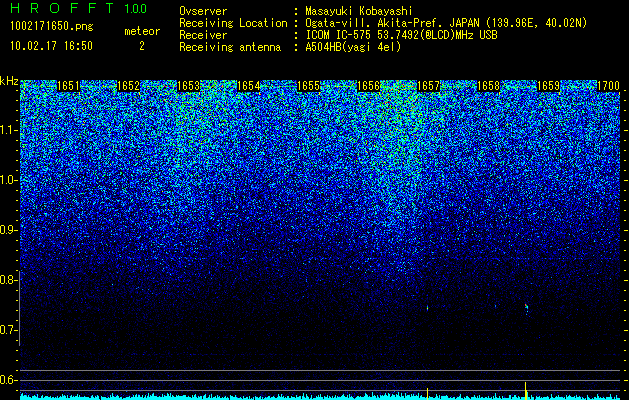Click the 0.6 frequency axis label
629x400 pixels.
click(x=9, y=380)
